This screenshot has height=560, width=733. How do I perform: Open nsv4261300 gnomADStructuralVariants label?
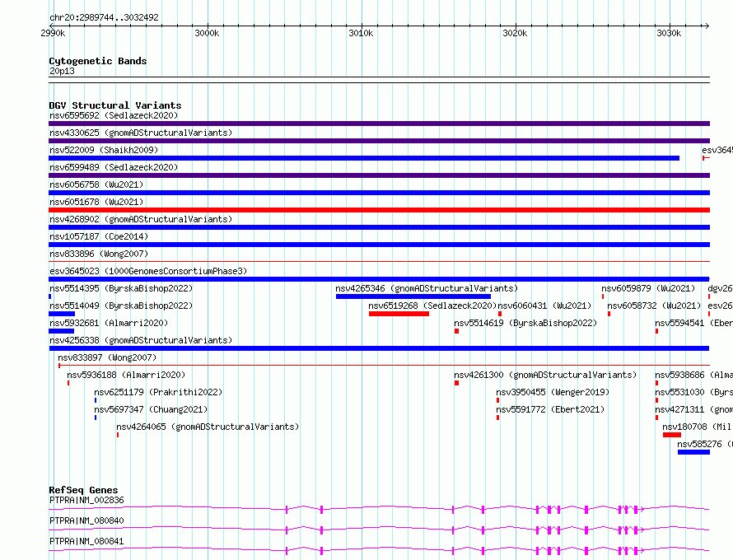click(545, 375)
